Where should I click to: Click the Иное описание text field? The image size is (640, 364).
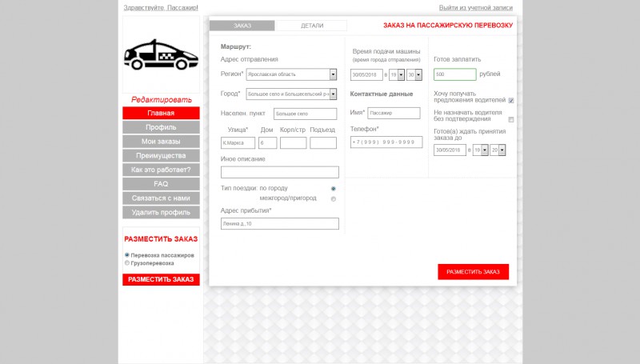point(279,172)
